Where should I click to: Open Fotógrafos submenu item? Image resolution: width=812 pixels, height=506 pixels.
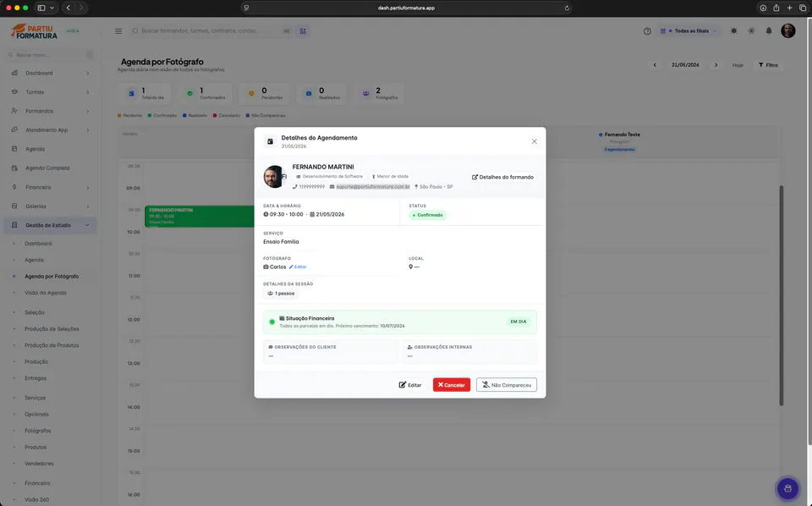tap(38, 431)
